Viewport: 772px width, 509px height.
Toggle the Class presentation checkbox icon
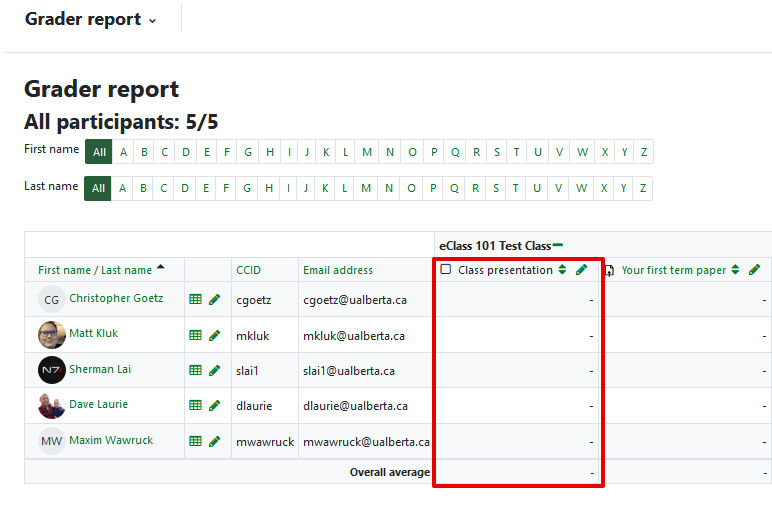pos(446,270)
